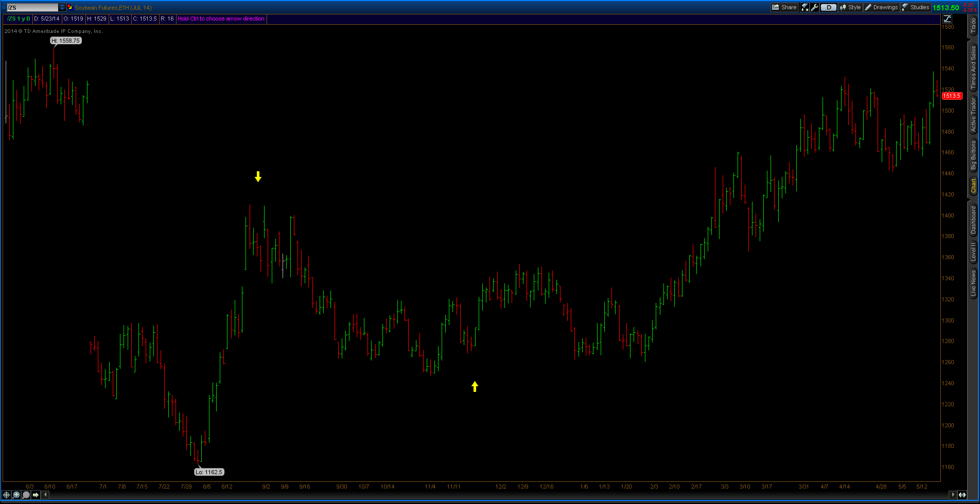The height and width of the screenshot is (504, 980).
Task: Open chart settings wrench icon
Action: click(x=814, y=7)
